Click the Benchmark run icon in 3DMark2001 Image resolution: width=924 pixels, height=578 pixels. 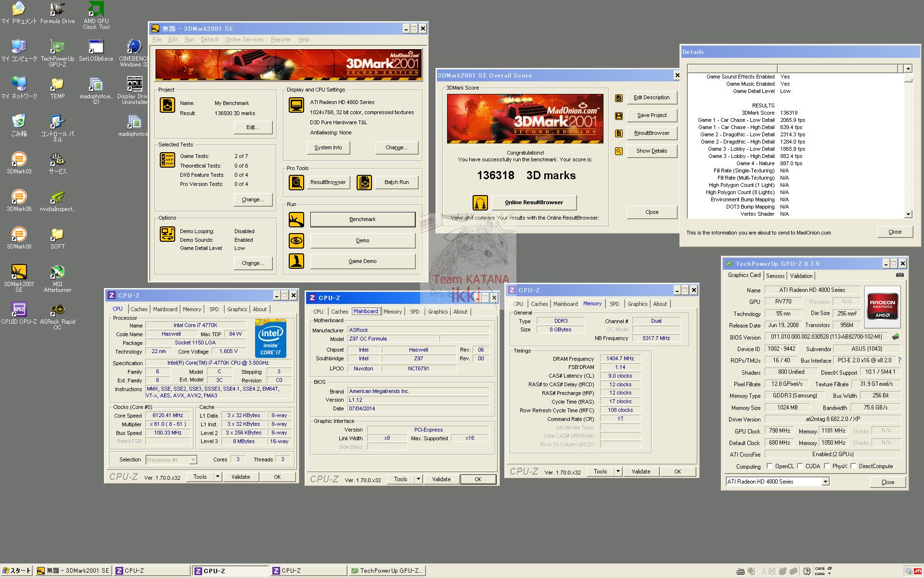[296, 220]
